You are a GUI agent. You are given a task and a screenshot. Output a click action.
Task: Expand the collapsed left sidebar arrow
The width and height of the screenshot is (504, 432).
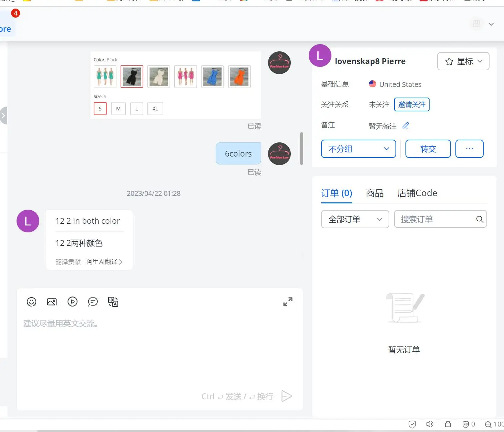pos(3,115)
